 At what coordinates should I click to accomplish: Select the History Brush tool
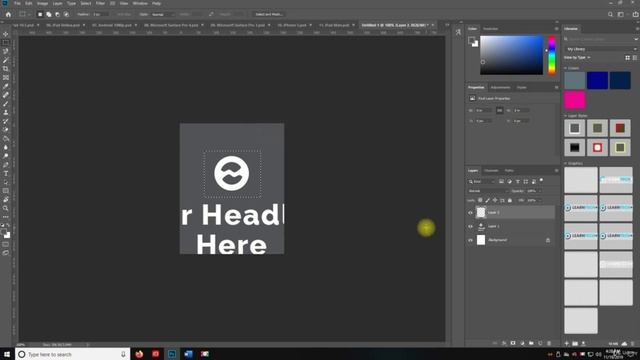(6, 121)
